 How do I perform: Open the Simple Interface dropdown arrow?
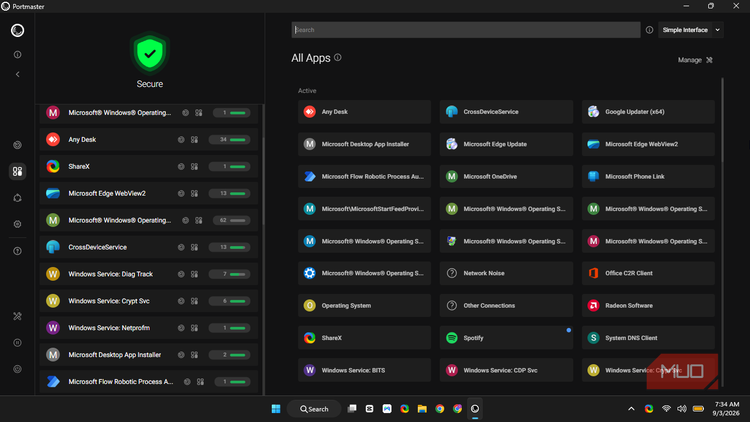[x=717, y=30]
